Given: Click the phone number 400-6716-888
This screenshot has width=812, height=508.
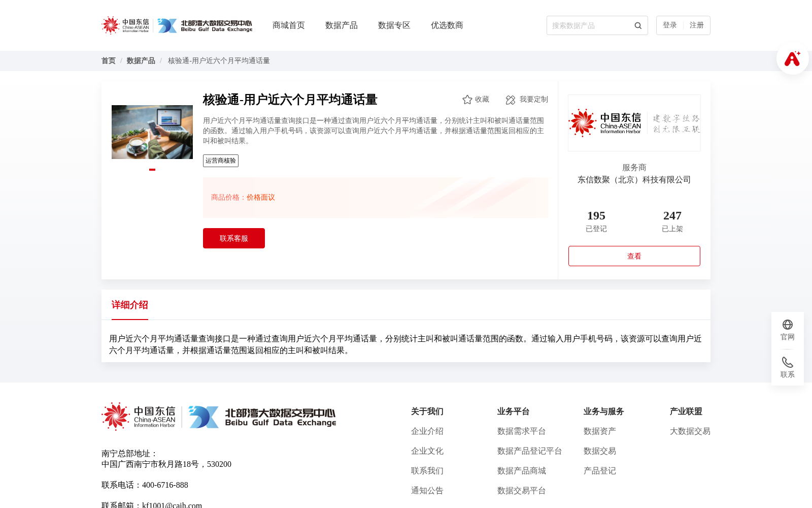Looking at the screenshot, I should click(x=165, y=485).
